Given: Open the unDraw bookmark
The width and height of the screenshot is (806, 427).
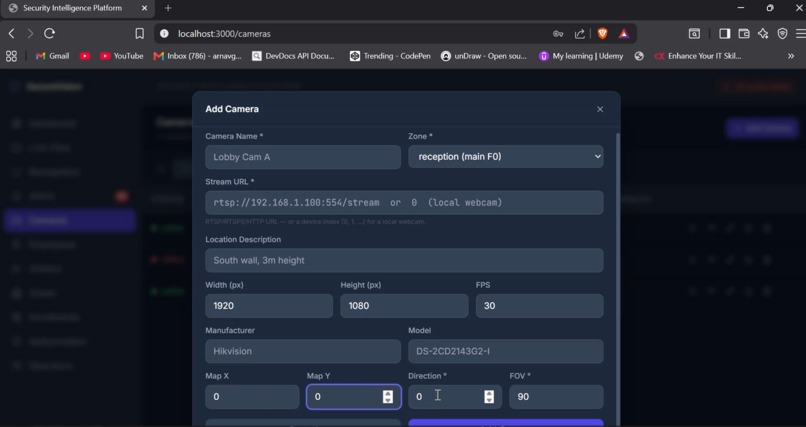Looking at the screenshot, I should tap(484, 56).
